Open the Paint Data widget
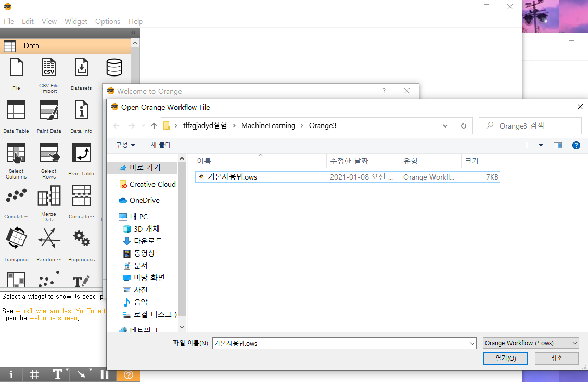This screenshot has height=382, width=588. (48, 110)
